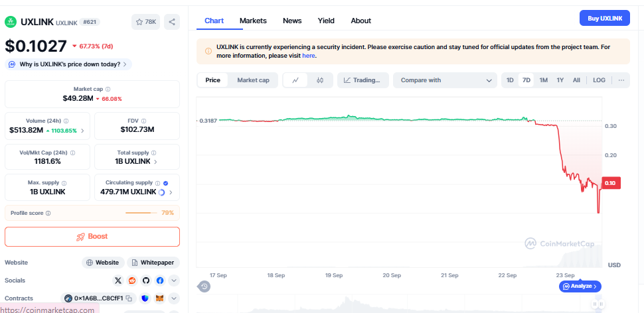Switch chart to Price view

[x=212, y=80]
